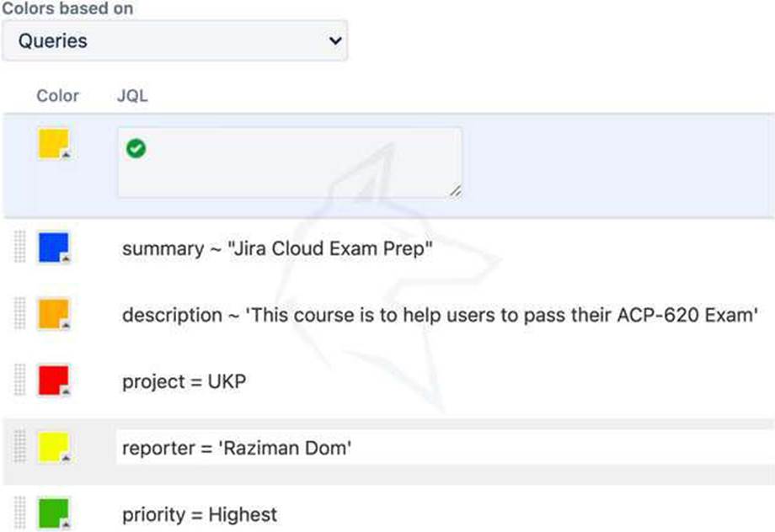The width and height of the screenshot is (775, 532).
Task: Grab drag handle of project UKP row
Action: click(x=21, y=380)
